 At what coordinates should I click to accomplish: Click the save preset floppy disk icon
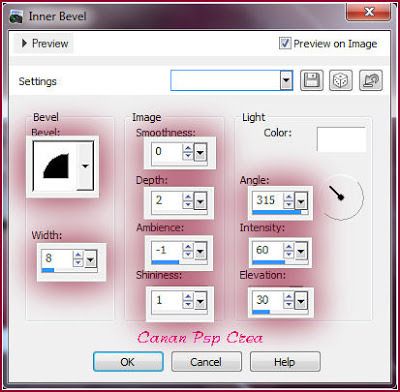click(x=312, y=81)
